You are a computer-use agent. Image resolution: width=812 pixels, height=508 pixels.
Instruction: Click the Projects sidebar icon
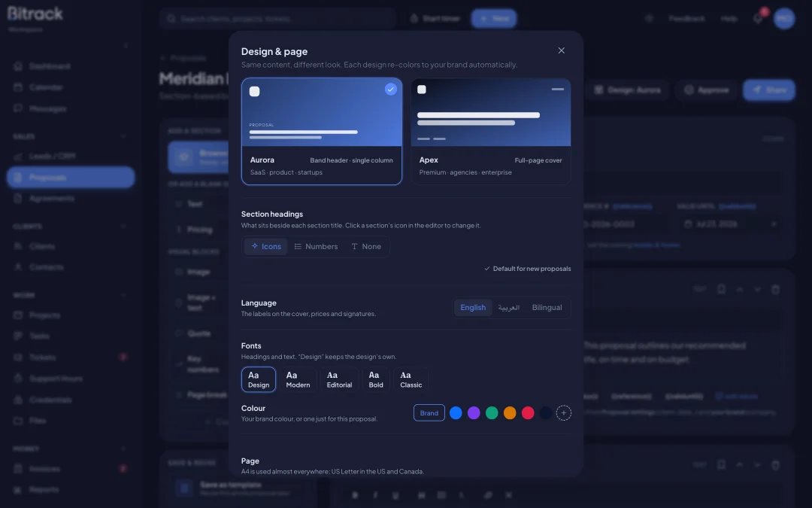(18, 315)
